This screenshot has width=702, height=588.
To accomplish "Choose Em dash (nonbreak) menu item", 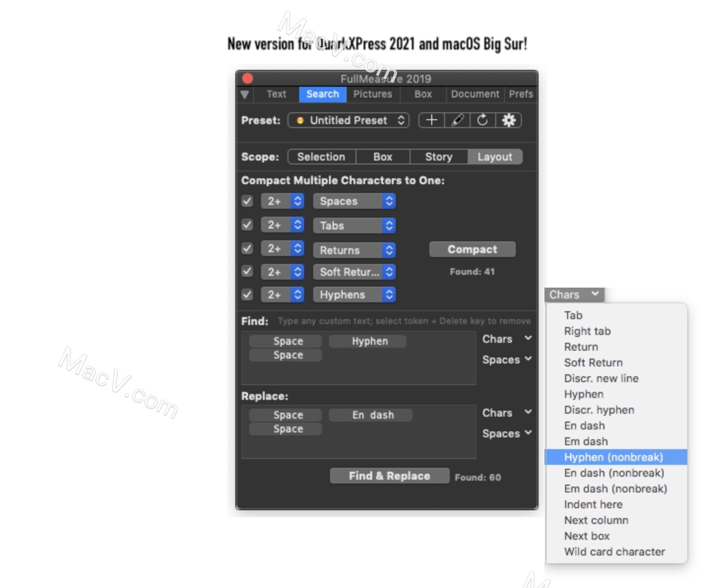I will [x=616, y=489].
